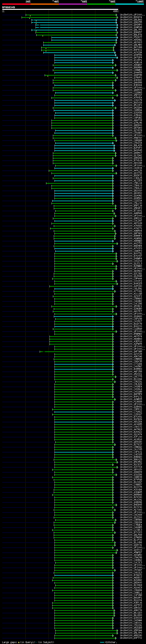Select the UniRef100_Q5M3A4 label
146x644 pixels.
click(x=131, y=631)
